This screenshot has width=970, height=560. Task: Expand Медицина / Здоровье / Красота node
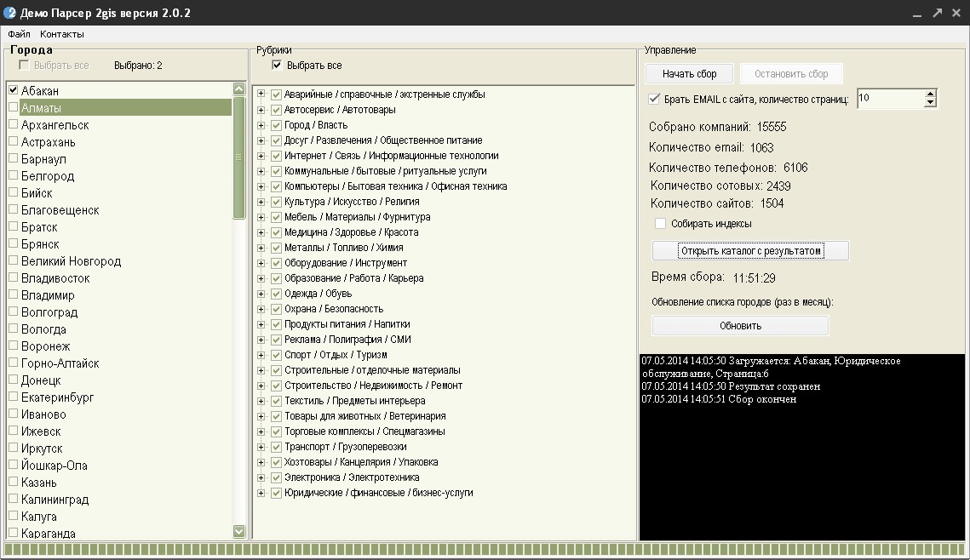pos(261,232)
